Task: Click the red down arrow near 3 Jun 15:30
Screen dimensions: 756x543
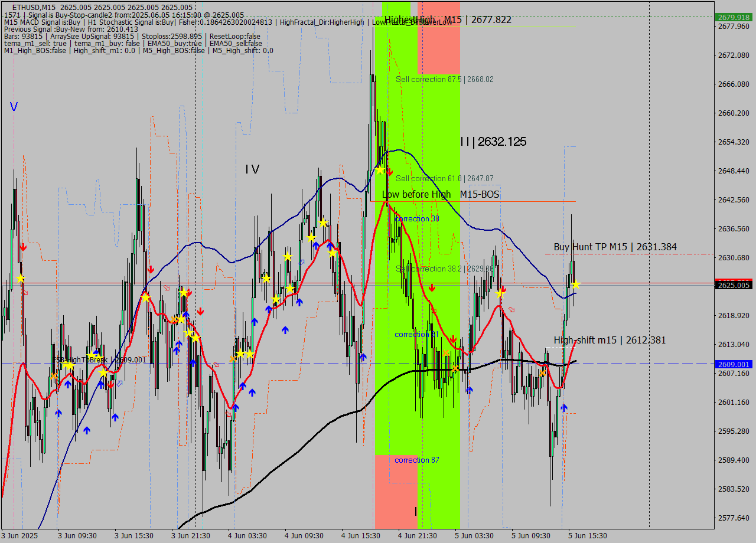Action: (151, 269)
